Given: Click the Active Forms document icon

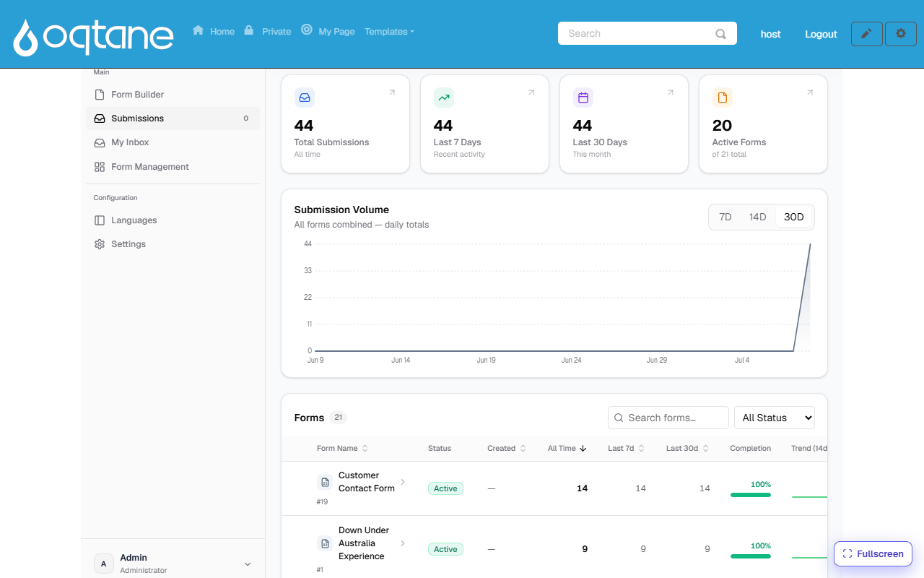Looking at the screenshot, I should tap(723, 98).
